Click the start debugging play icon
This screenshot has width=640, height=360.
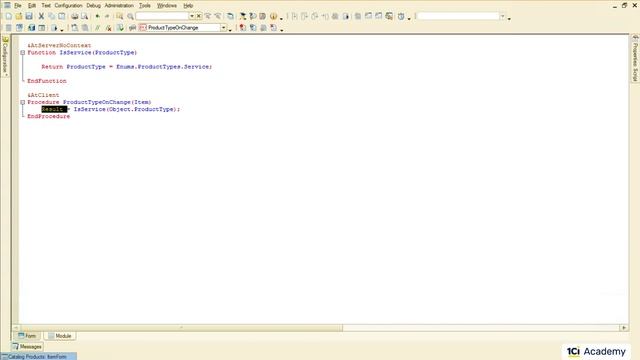54,28
